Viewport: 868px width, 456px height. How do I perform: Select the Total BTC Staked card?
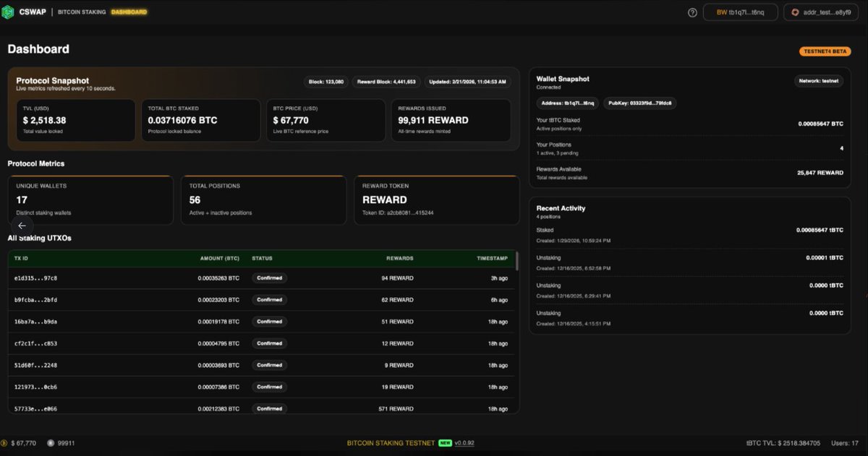pos(201,121)
